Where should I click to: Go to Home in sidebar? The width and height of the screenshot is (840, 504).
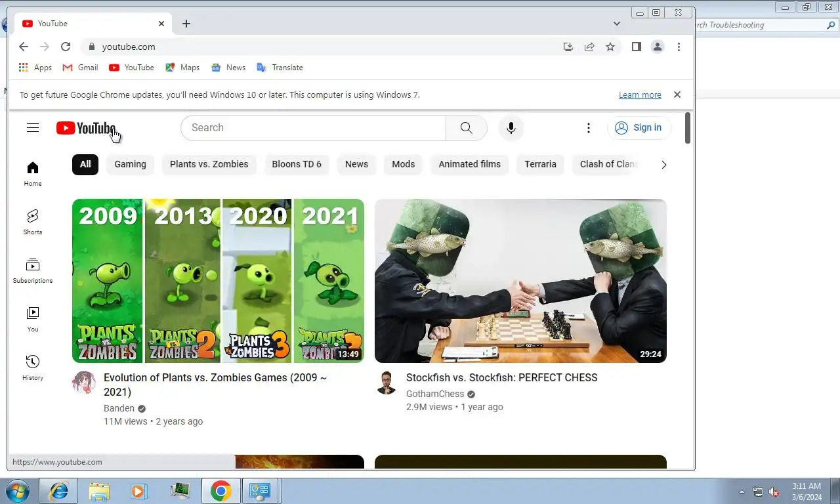coord(33,174)
